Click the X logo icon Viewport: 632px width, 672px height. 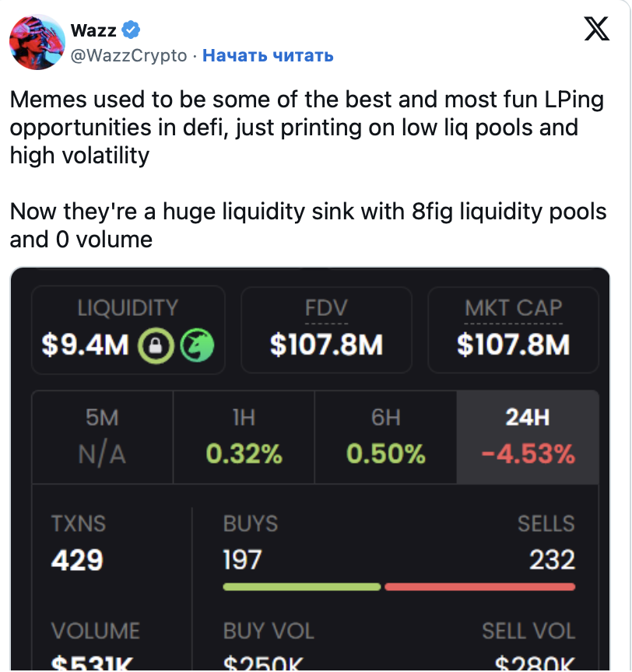coord(597,30)
